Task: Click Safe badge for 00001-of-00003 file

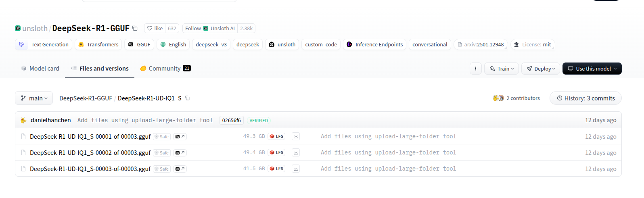Action: (162, 137)
